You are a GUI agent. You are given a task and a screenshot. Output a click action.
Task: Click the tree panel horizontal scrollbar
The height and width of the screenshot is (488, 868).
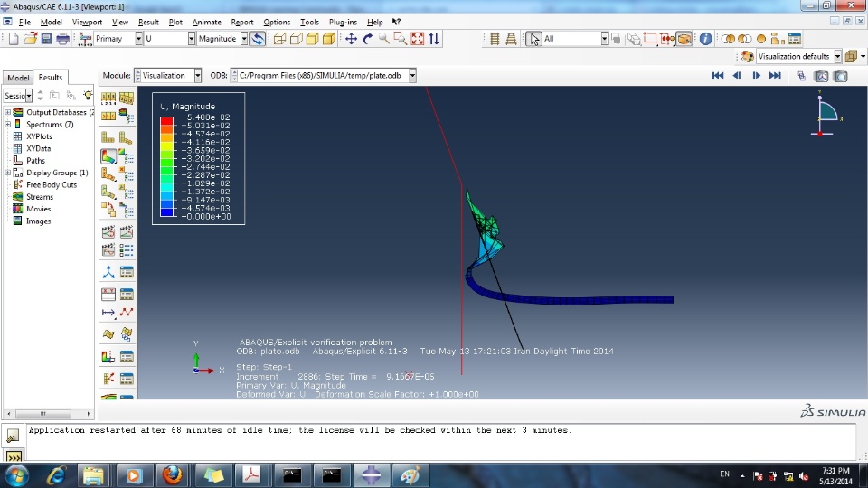click(x=43, y=414)
